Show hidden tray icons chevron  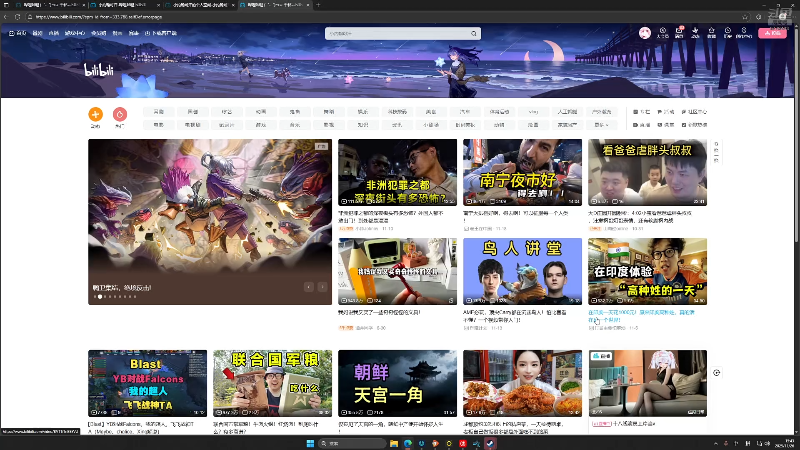coord(716,443)
